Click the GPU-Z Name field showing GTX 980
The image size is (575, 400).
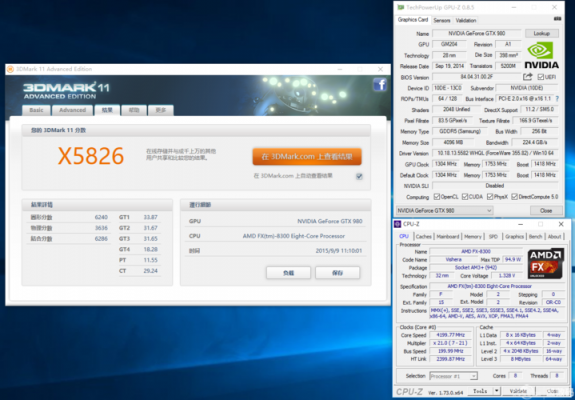pyautogui.click(x=477, y=33)
